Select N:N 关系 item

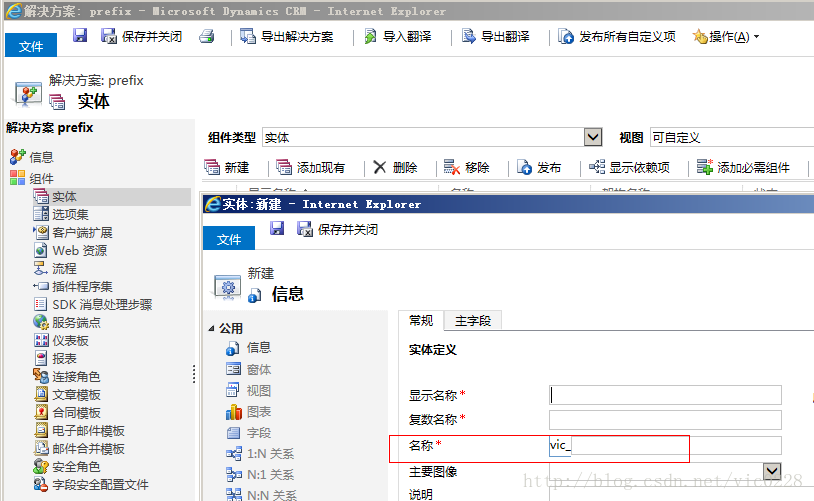coord(261,494)
